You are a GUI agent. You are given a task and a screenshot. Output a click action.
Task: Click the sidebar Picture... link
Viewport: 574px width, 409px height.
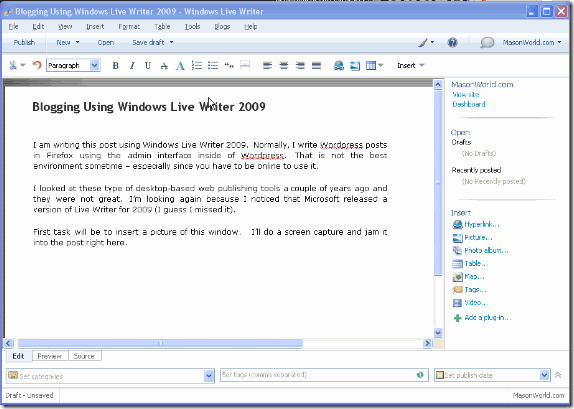pyautogui.click(x=478, y=238)
